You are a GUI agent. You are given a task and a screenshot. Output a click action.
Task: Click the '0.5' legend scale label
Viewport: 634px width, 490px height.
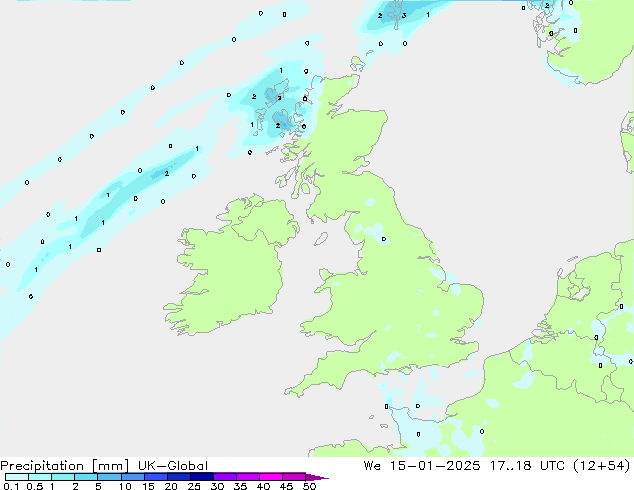pos(35,486)
